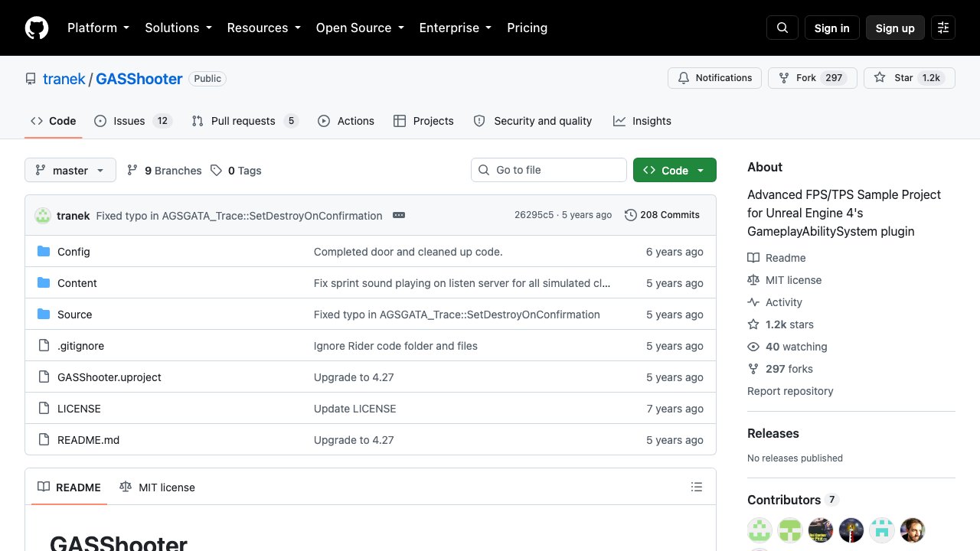Screen dimensions: 980x551
Task: Click the LICENSE file icon
Action: [x=44, y=409]
